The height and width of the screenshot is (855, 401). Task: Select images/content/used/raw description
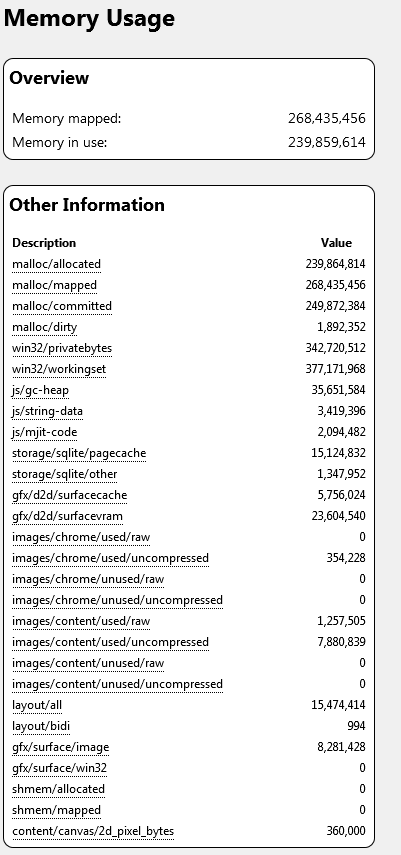[x=81, y=621]
